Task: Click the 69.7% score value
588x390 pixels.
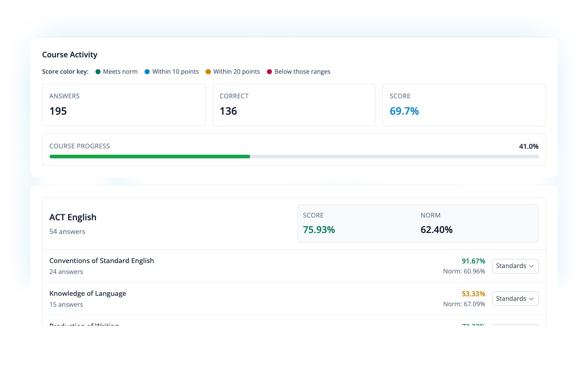Action: pyautogui.click(x=404, y=111)
